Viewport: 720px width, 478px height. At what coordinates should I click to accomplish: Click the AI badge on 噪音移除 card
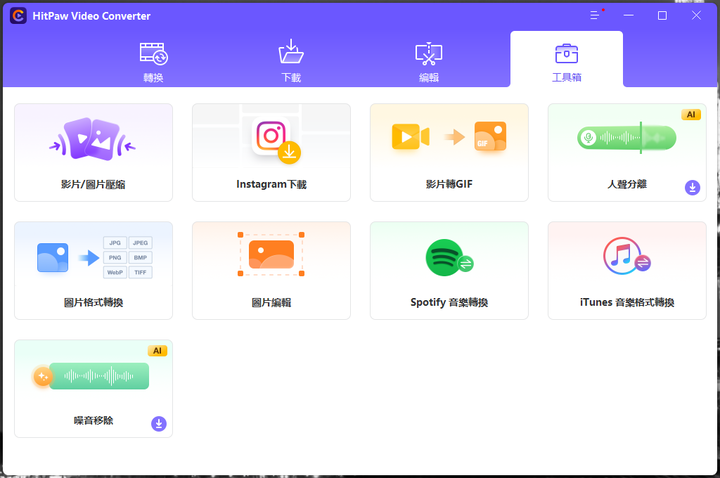158,351
